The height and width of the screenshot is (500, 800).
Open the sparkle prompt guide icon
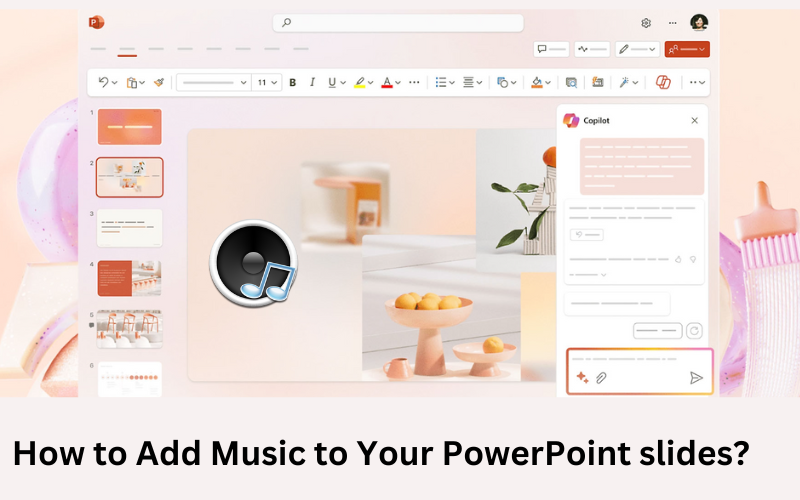(x=582, y=378)
